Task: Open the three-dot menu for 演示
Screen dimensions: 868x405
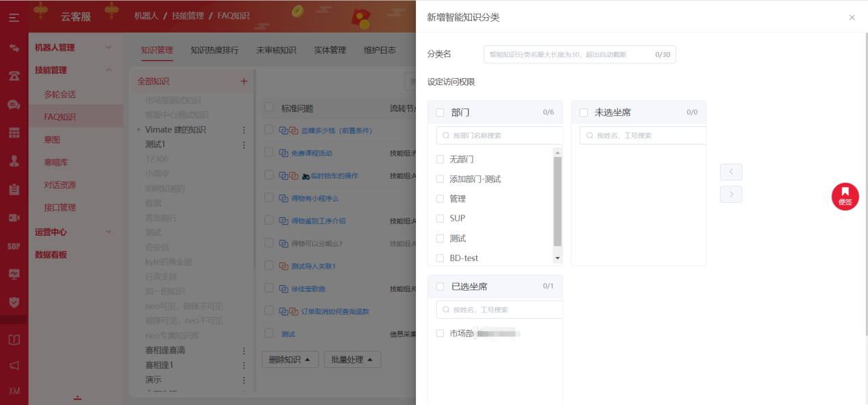Action: (x=244, y=380)
